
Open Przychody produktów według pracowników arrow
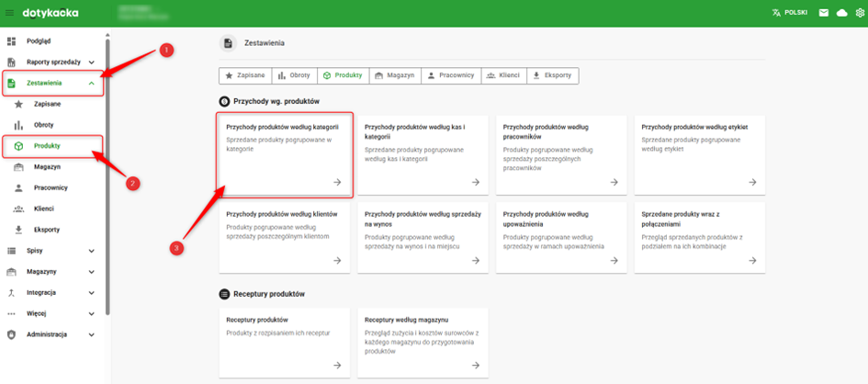614,182
